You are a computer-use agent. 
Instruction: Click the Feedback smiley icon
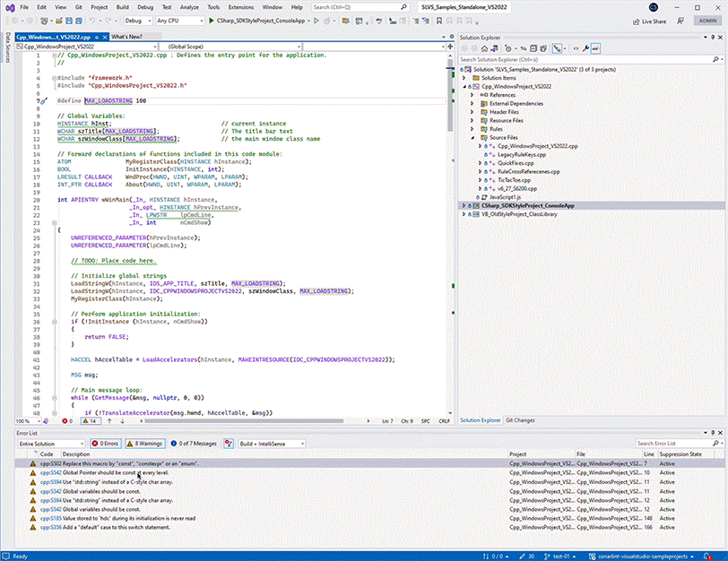coord(680,20)
